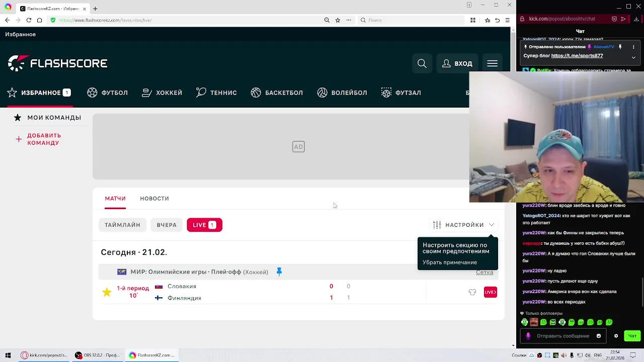
Task: Open the ХОККЕЙ sport section
Action: pyautogui.click(x=162, y=93)
